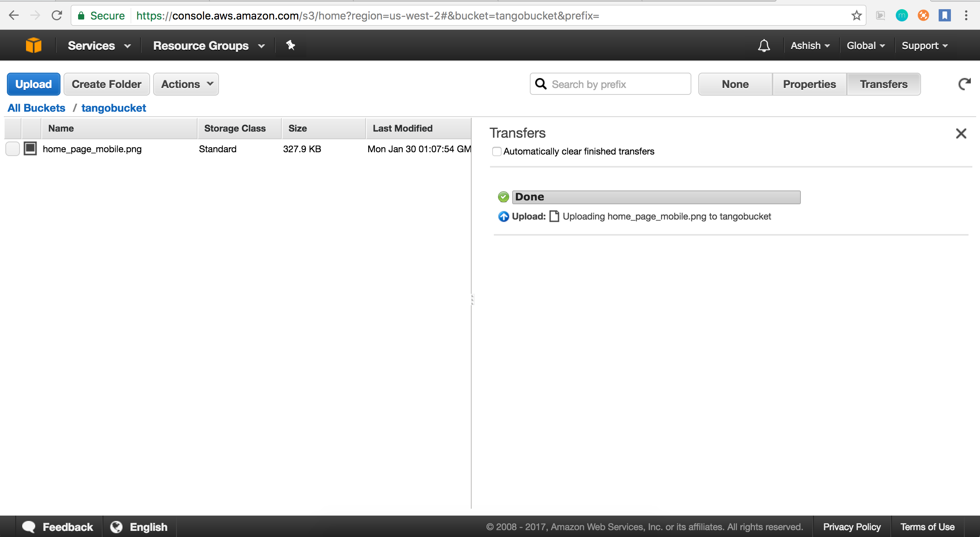
Task: Switch to the Transfers tab
Action: [884, 84]
